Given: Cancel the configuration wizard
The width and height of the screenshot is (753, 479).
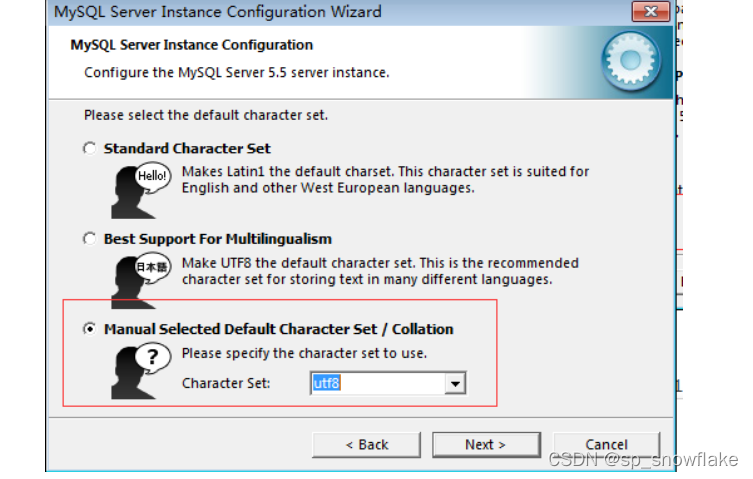Looking at the screenshot, I should click(607, 445).
